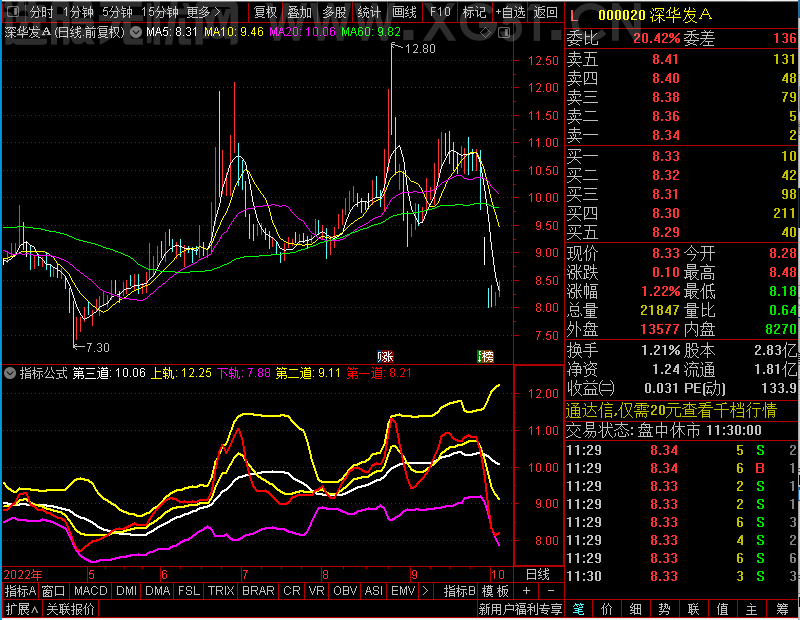This screenshot has width=800, height=620.
Task: Click the 多股 multi-stock button
Action: (334, 12)
